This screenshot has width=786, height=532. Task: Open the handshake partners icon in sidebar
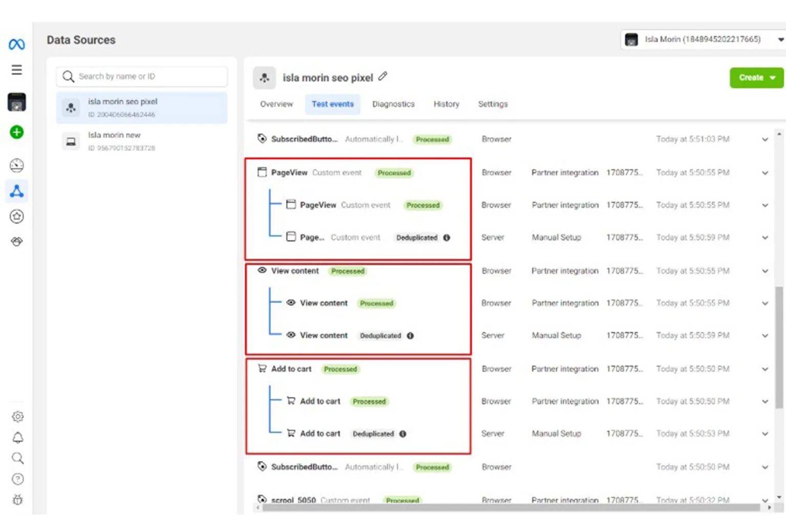pos(16,241)
